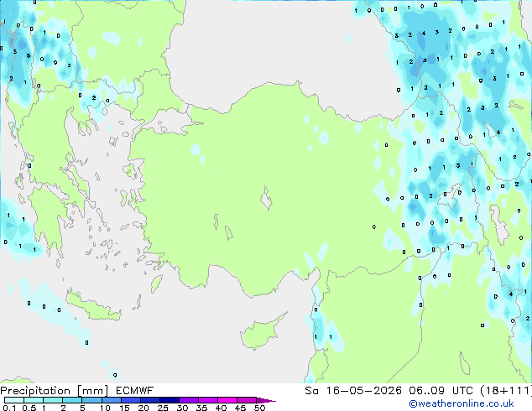
Task: Select the 40–45 mm magenta legend swatch
Action: click(227, 400)
